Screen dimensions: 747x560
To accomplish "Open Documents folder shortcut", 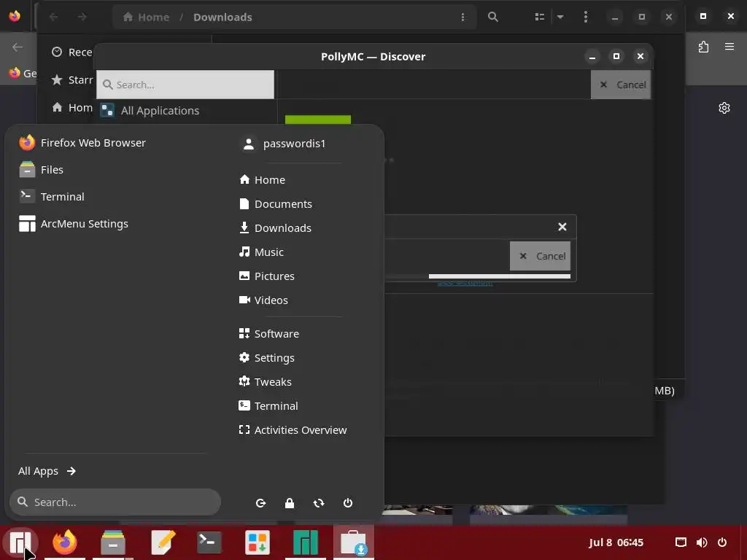I will (275, 204).
